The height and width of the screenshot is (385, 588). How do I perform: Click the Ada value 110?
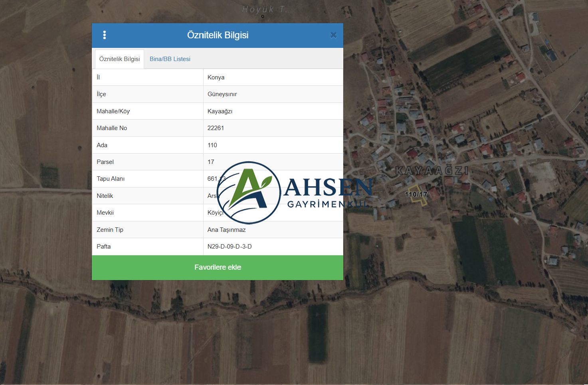point(212,145)
